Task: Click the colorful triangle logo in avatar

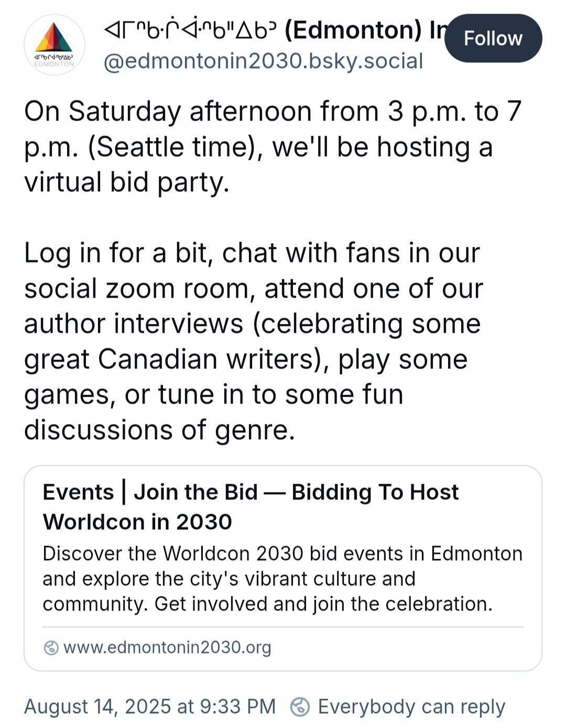Action: point(54,37)
